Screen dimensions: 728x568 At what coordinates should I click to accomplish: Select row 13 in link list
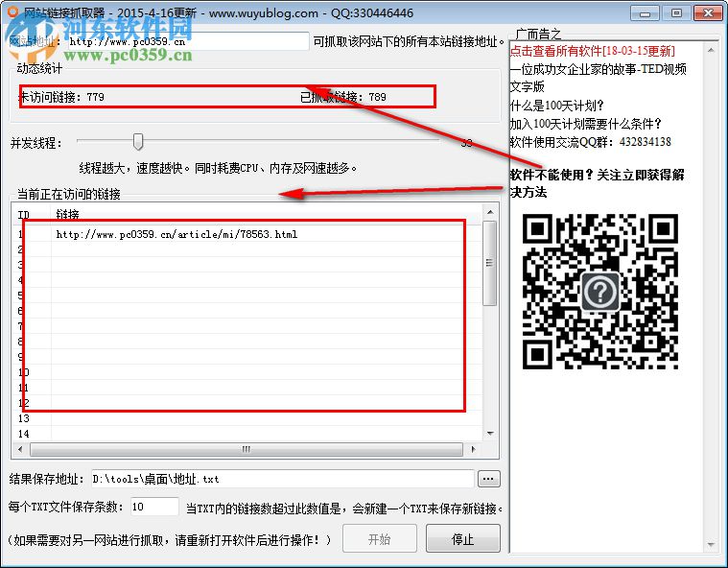point(247,418)
